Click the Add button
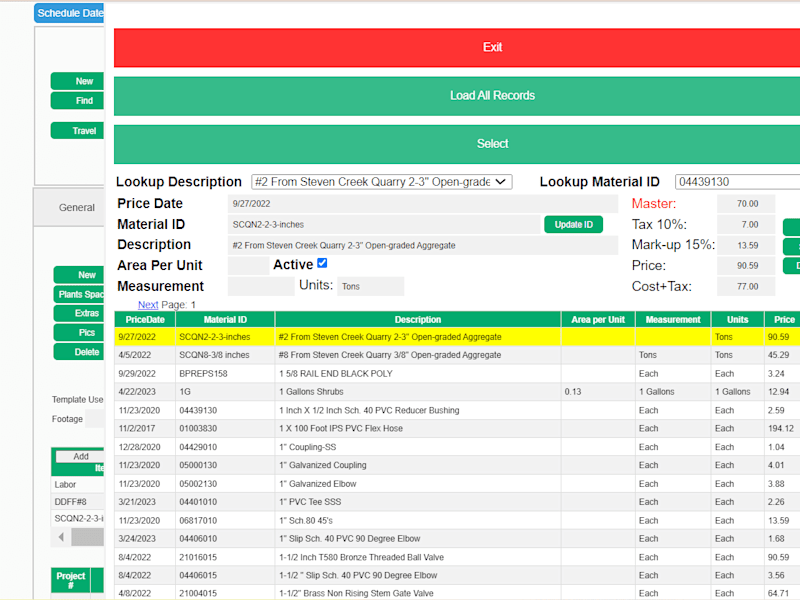800x600 pixels. pos(80,457)
